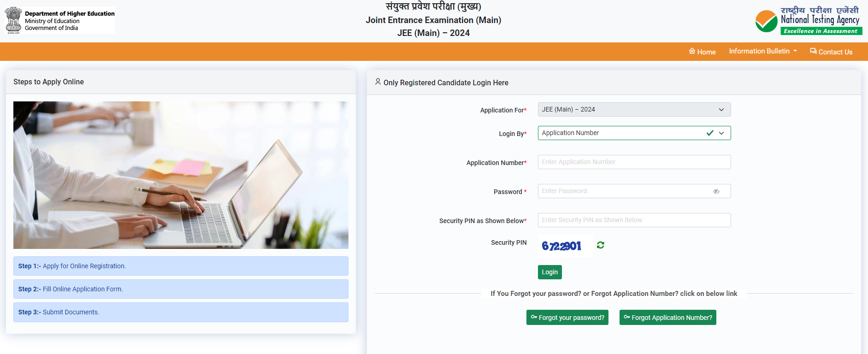
Task: Open the Application For dropdown
Action: click(634, 110)
